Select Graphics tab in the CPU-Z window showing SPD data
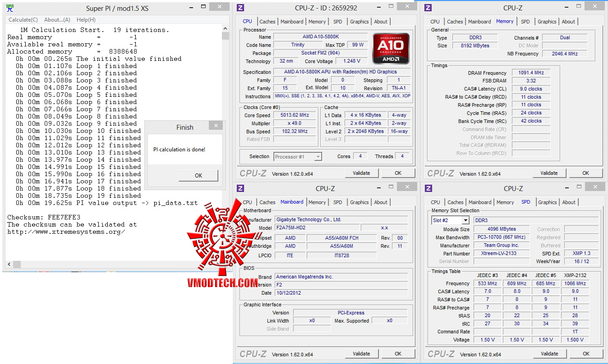 tap(548, 202)
